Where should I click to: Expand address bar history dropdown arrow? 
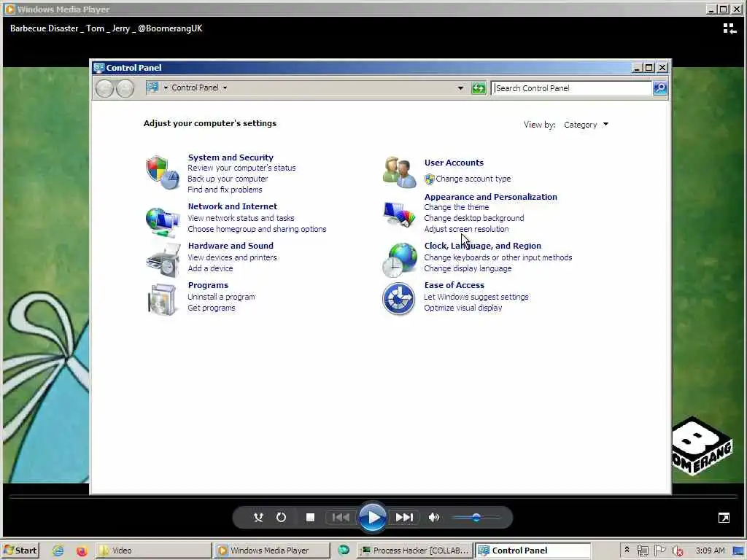click(460, 88)
